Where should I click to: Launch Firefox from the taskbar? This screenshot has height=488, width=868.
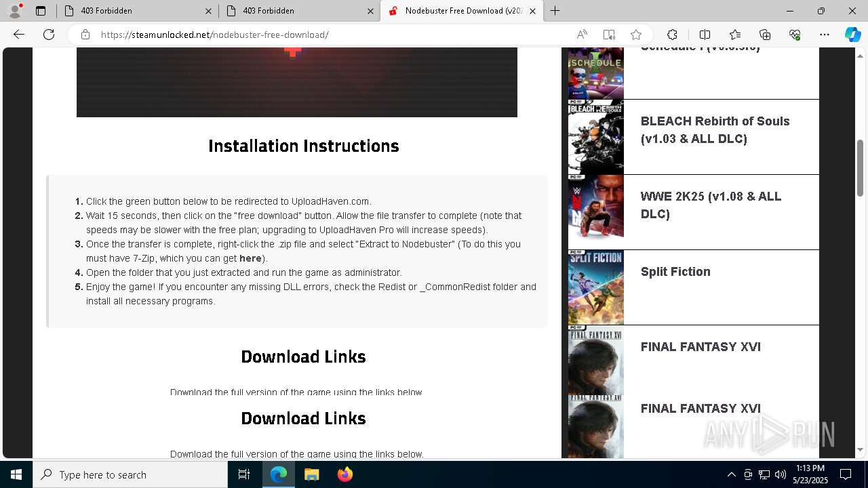(344, 474)
